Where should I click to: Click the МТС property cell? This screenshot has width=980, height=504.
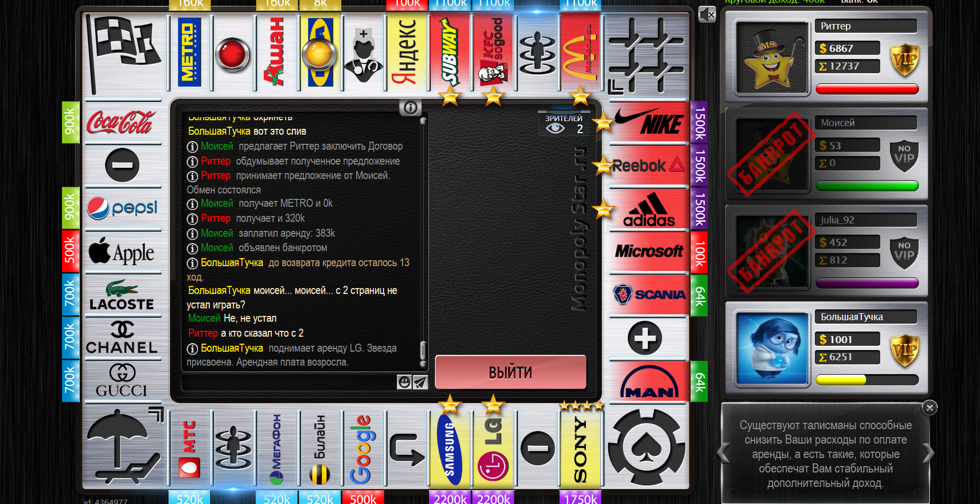[x=189, y=449]
